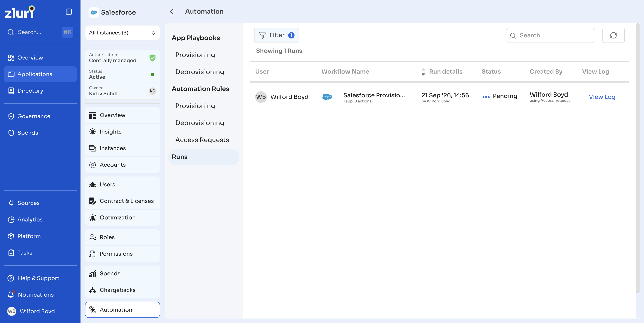
Task: Click the View Log link
Action: [602, 97]
